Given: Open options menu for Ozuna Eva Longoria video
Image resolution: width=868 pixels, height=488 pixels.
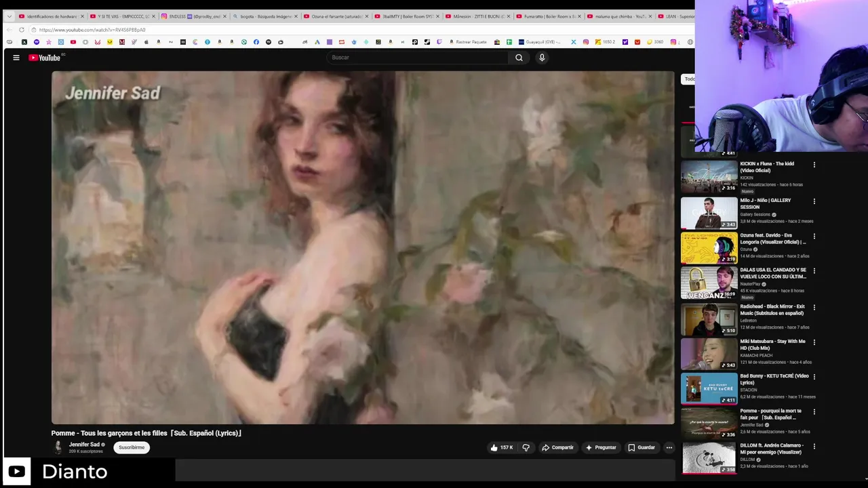Looking at the screenshot, I should tap(814, 237).
